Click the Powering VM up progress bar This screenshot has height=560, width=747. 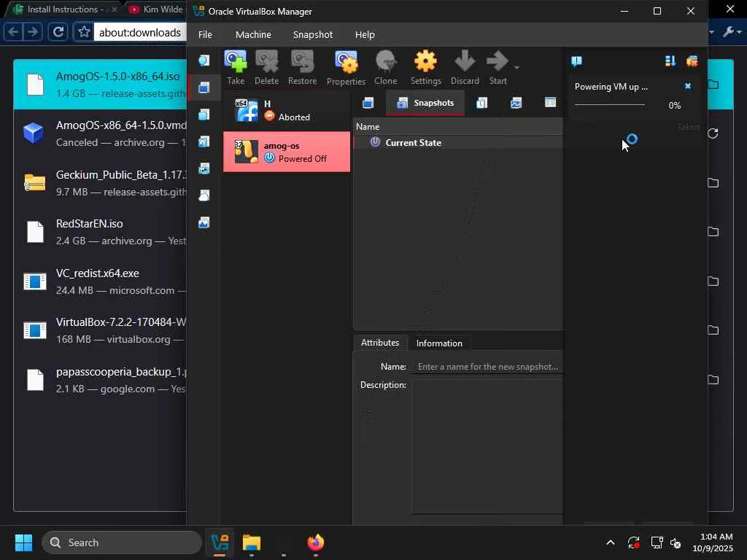(610, 105)
